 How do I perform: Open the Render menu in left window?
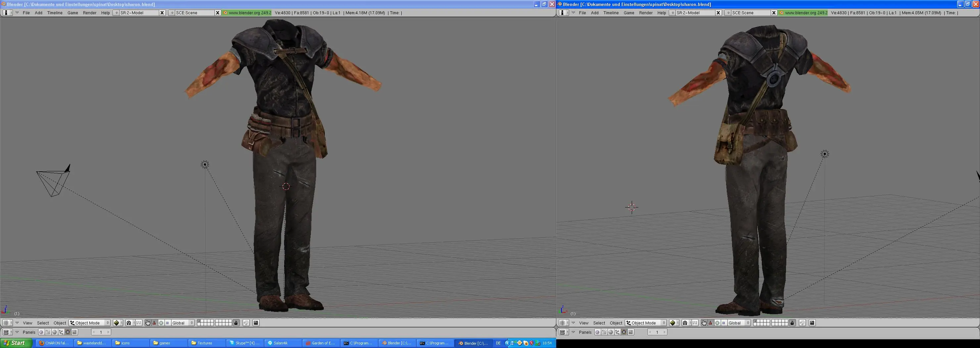(x=89, y=13)
